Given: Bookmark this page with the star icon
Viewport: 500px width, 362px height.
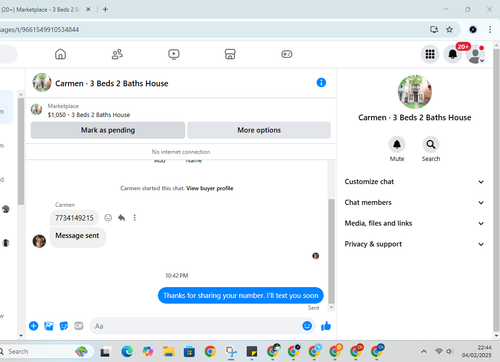Looking at the screenshot, I should pos(449,29).
